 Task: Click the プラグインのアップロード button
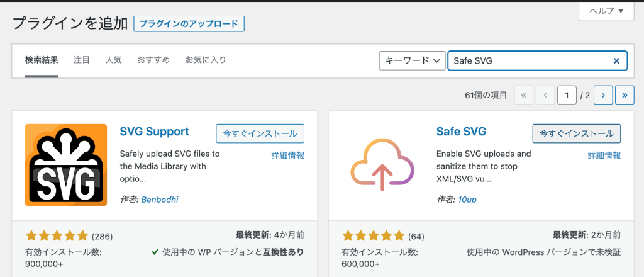(x=189, y=24)
